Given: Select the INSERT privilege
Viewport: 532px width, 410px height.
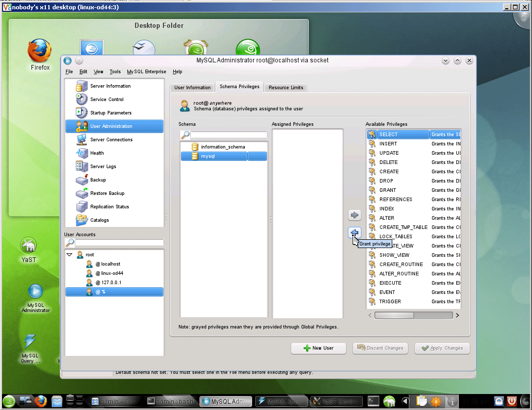Looking at the screenshot, I should pos(414,144).
